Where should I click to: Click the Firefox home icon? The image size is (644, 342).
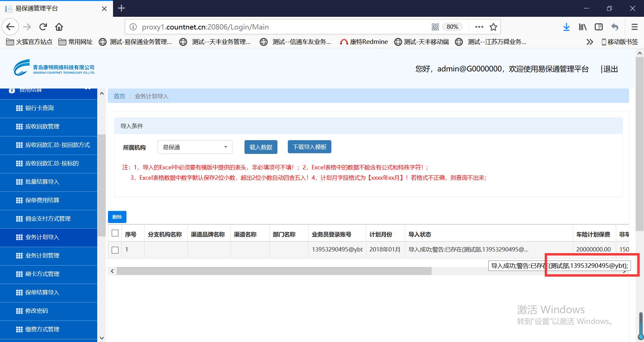tap(59, 27)
